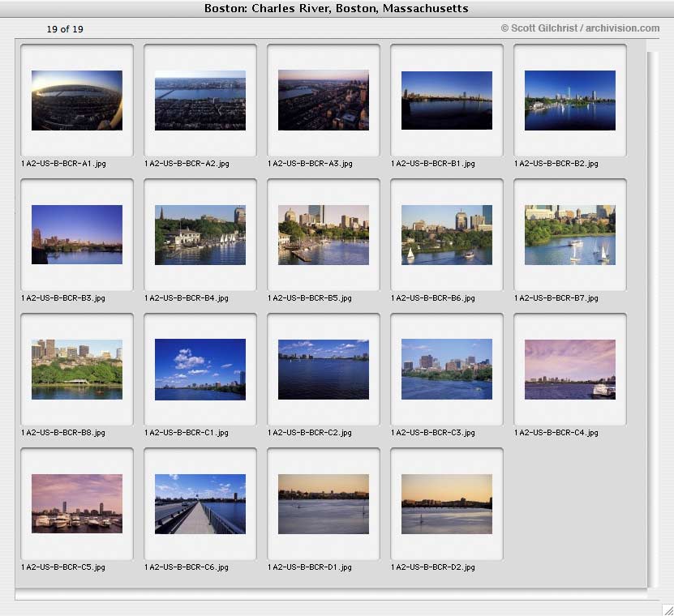Open thumbnail 1A2-US-B-BCR-A1 fisheye view
The height and width of the screenshot is (616, 674).
(x=77, y=101)
